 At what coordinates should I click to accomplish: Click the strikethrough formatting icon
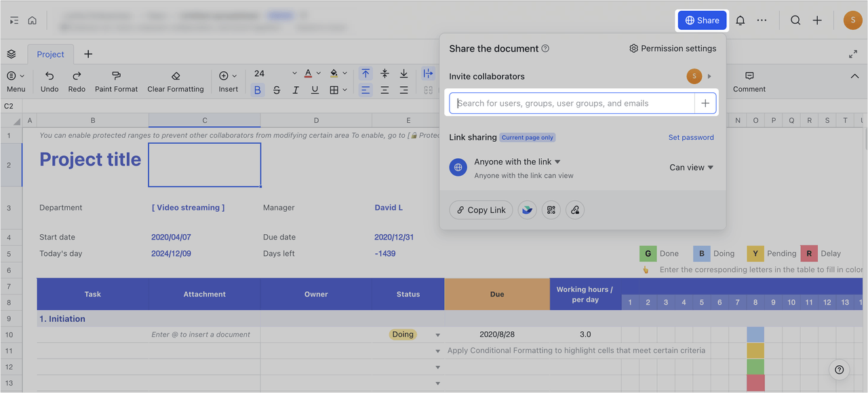coord(275,89)
